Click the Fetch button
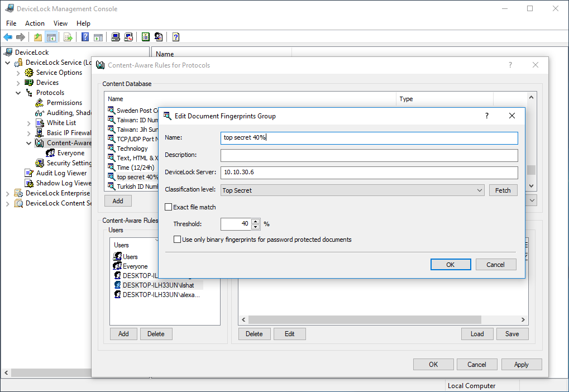 click(x=503, y=190)
